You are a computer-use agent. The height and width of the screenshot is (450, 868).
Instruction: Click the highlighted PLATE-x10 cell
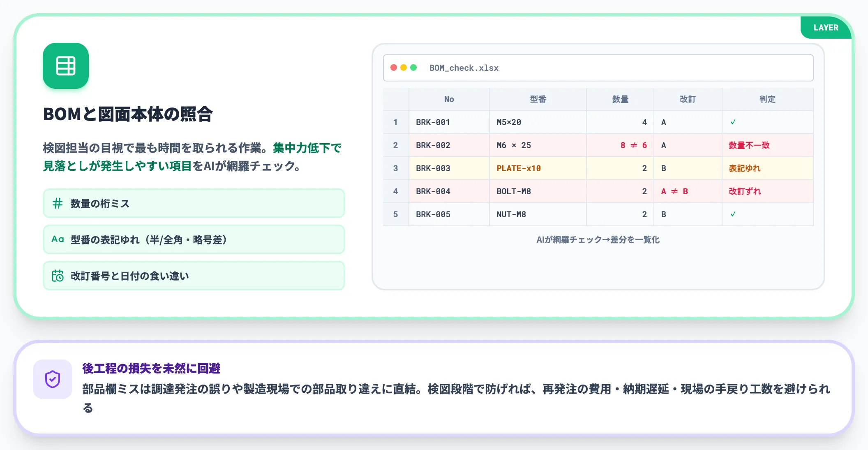538,168
